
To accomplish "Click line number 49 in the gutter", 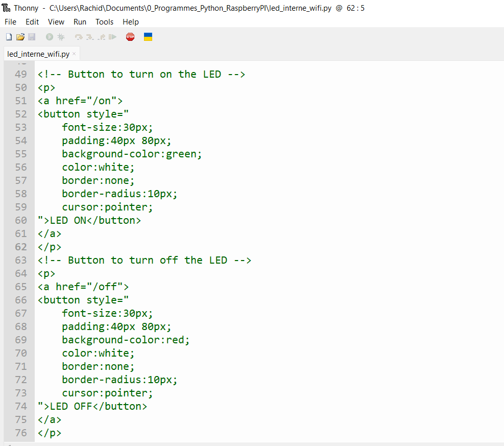I will tap(21, 74).
